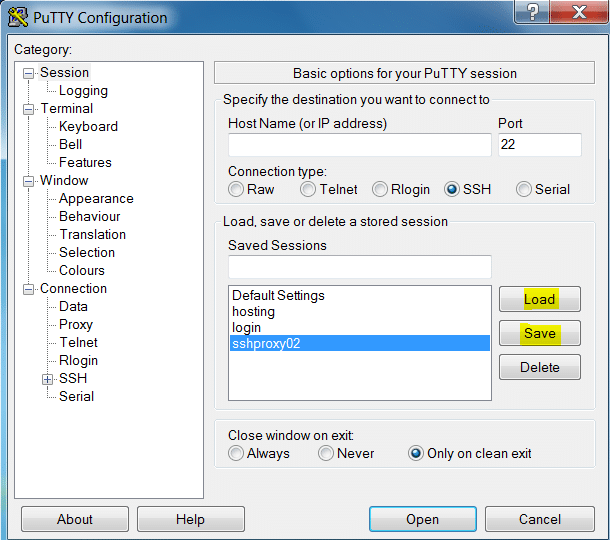Collapse the Window tree node
The height and width of the screenshot is (540, 610).
pyautogui.click(x=29, y=181)
